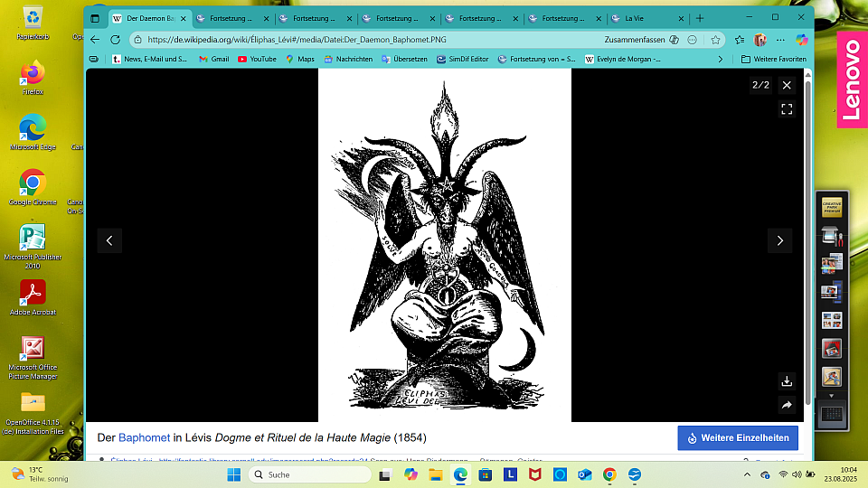This screenshot has height=488, width=868.
Task: Click the Baphomet illustration image
Action: (x=445, y=245)
